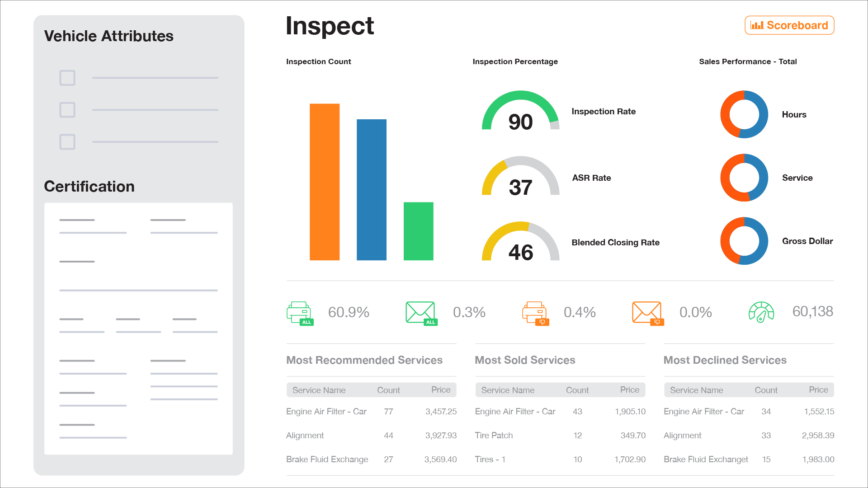Click the Service donut chart

(x=744, y=178)
